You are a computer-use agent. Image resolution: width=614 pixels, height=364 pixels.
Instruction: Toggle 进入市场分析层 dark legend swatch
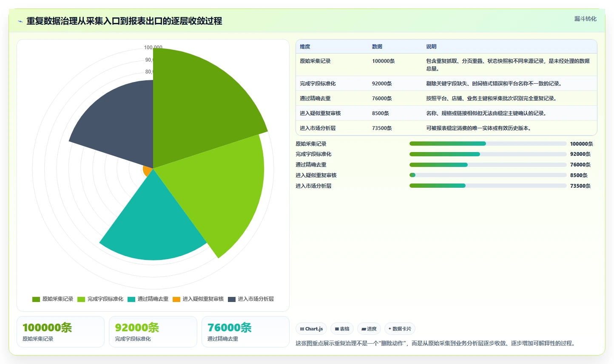[232, 299]
